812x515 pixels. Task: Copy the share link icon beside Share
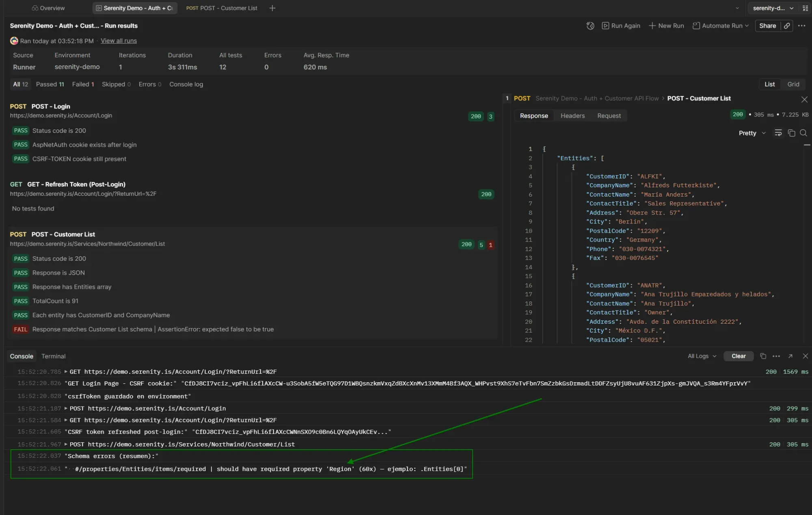(787, 26)
